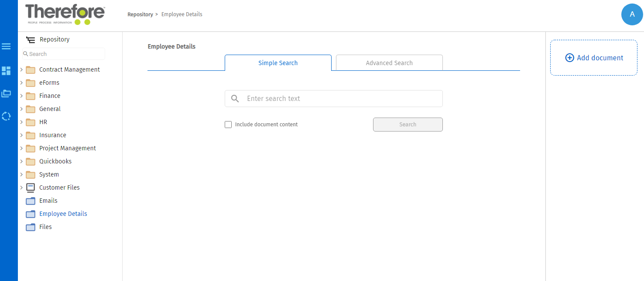Click the Repository tree icon

point(30,40)
